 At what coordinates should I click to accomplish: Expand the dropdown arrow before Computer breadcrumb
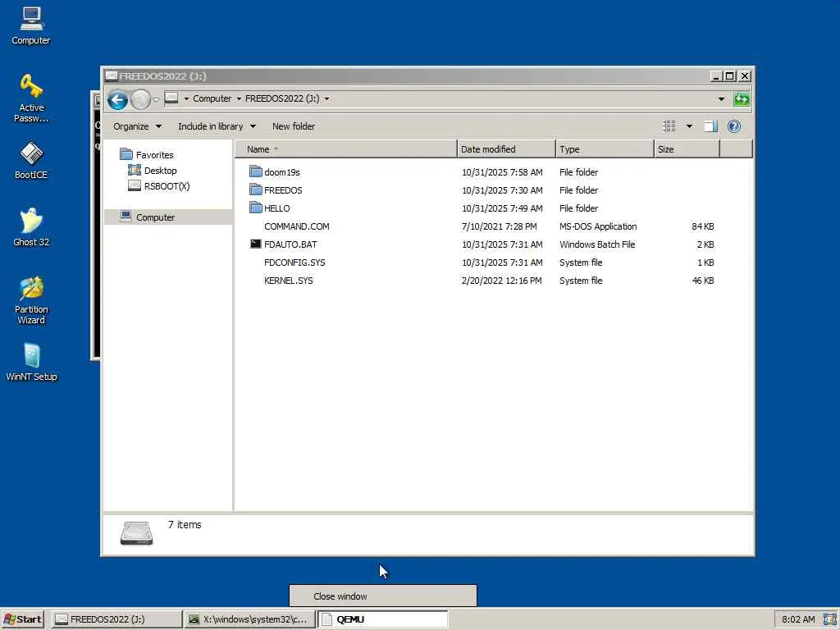(x=186, y=98)
